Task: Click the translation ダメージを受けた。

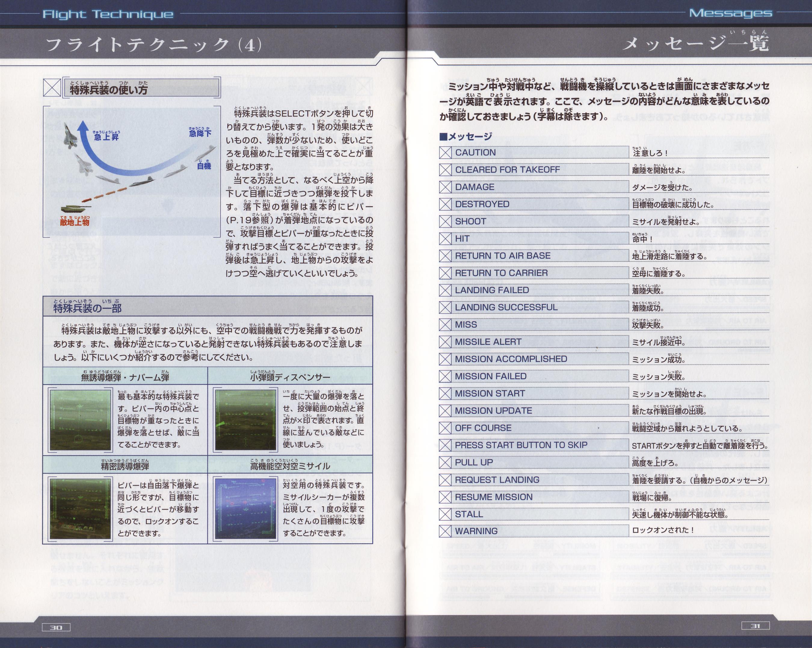Action: tap(662, 188)
